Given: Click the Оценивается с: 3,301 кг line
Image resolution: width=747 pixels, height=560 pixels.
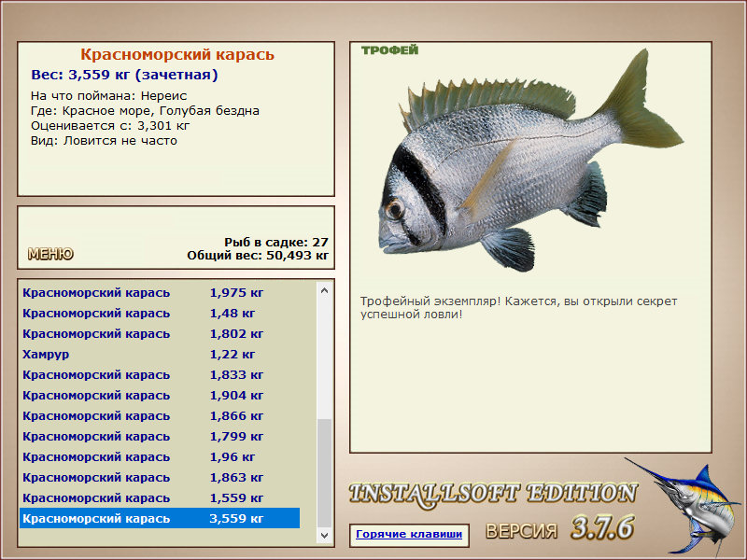Looking at the screenshot, I should (110, 126).
